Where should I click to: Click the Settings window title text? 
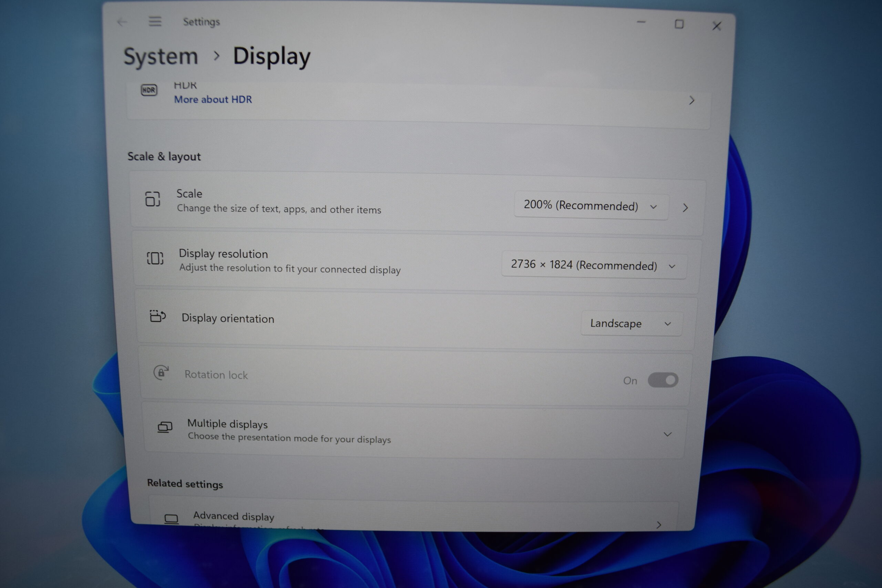pyautogui.click(x=201, y=22)
